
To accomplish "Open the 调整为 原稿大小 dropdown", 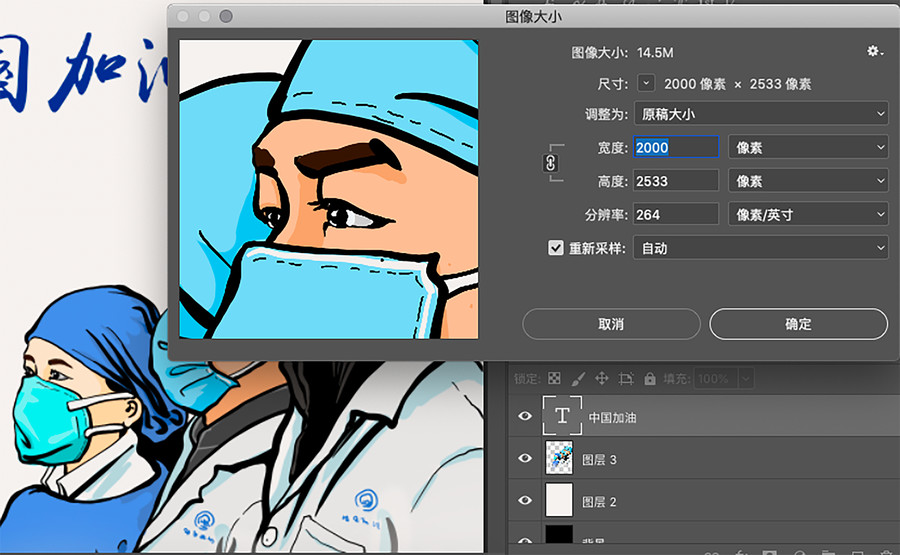I will [x=761, y=114].
